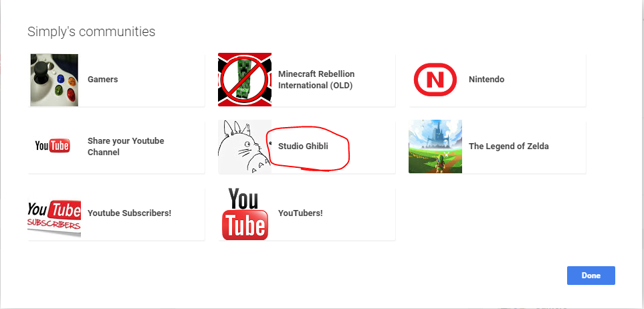Click the YouTube logo beside Share your Youtube Channel
This screenshot has height=309, width=644.
[53, 146]
